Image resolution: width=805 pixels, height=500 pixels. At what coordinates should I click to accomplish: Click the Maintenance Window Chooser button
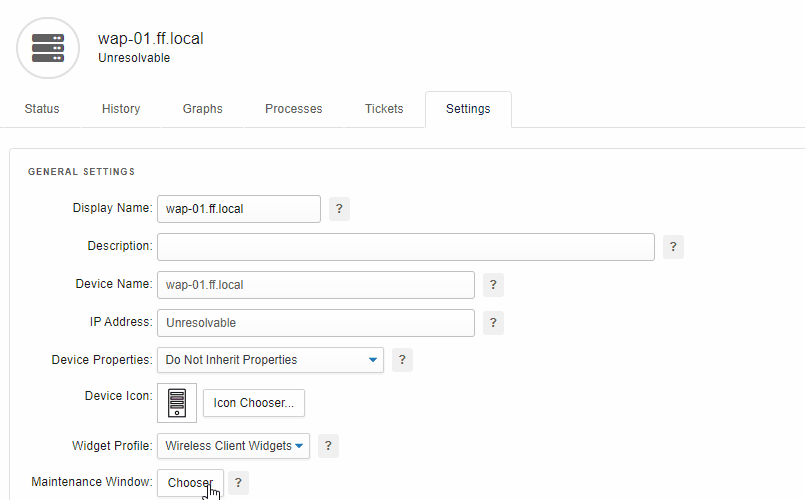pyautogui.click(x=190, y=483)
